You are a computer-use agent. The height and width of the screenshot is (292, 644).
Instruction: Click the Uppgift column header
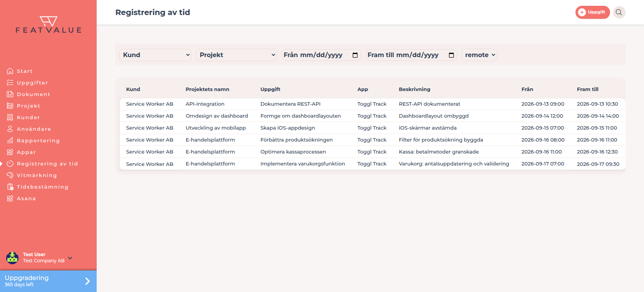point(270,89)
